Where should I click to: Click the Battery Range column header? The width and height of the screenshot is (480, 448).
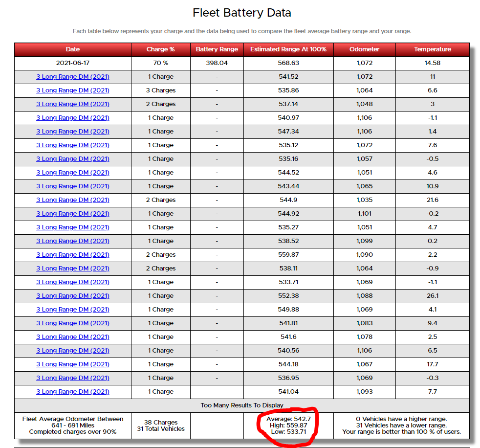(x=217, y=49)
